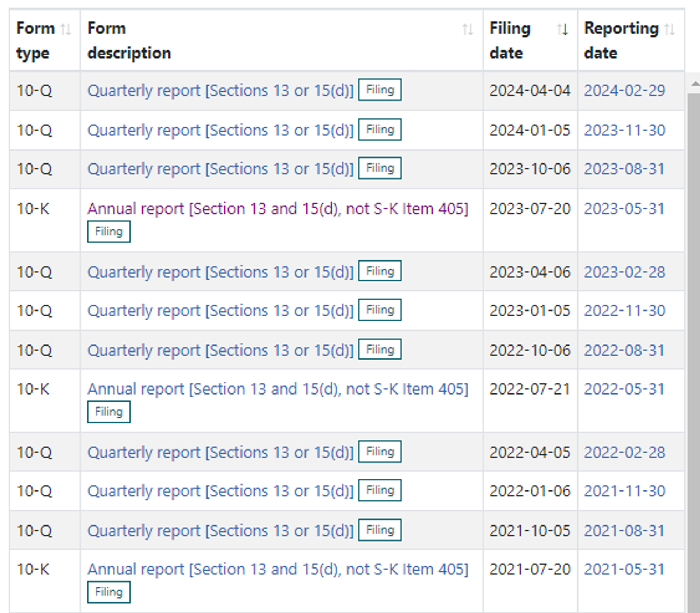Open reporting date 2022-11-30 link
The height and width of the screenshot is (613, 700).
click(624, 311)
